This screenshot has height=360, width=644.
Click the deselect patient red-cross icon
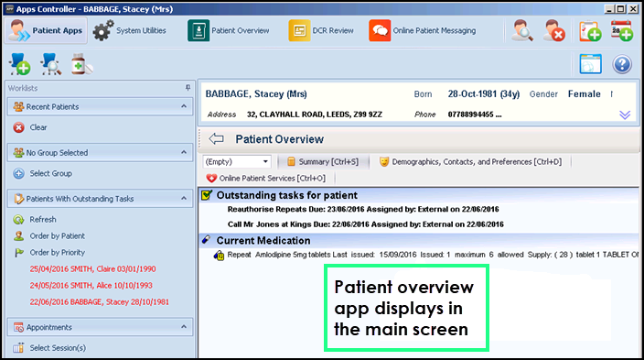tap(553, 30)
